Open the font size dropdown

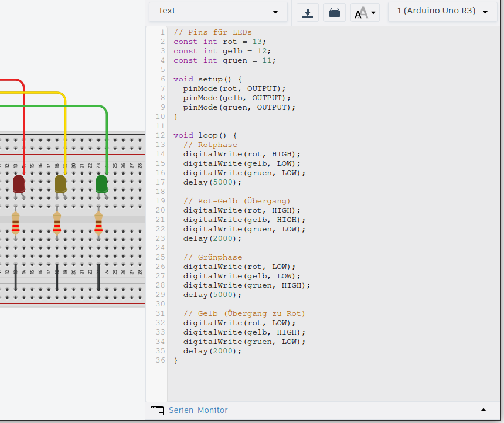(365, 12)
